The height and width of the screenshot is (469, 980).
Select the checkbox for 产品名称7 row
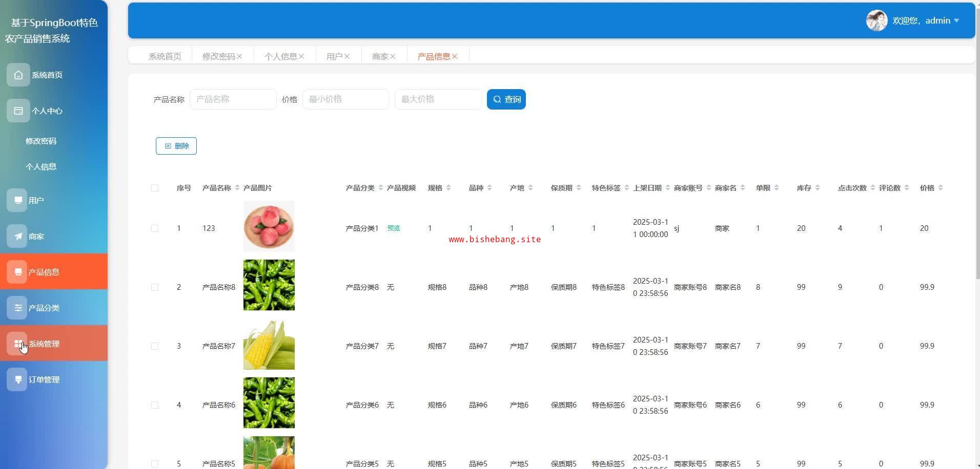(155, 346)
